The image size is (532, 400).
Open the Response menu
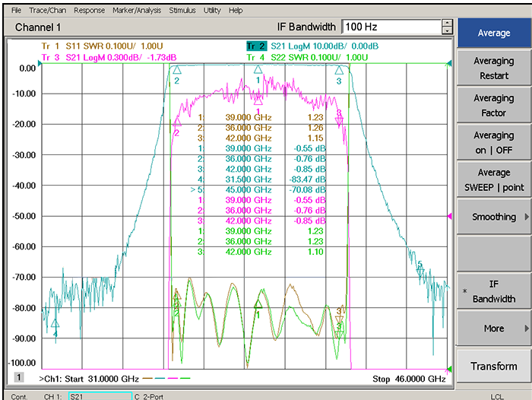pyautogui.click(x=89, y=10)
